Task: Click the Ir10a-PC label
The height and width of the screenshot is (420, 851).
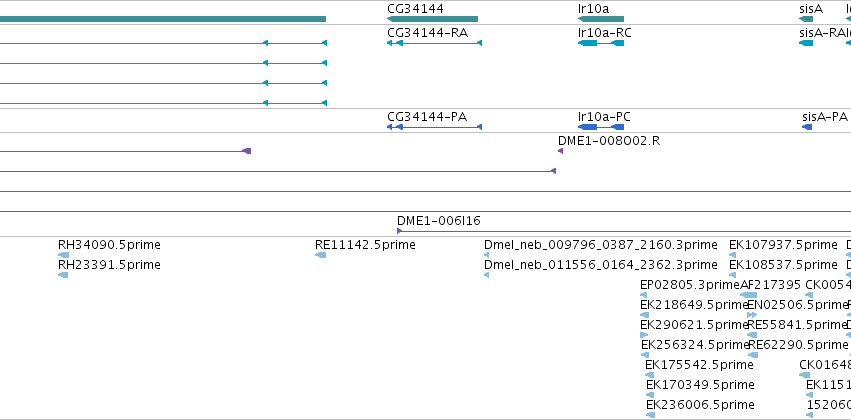Action: pyautogui.click(x=604, y=117)
